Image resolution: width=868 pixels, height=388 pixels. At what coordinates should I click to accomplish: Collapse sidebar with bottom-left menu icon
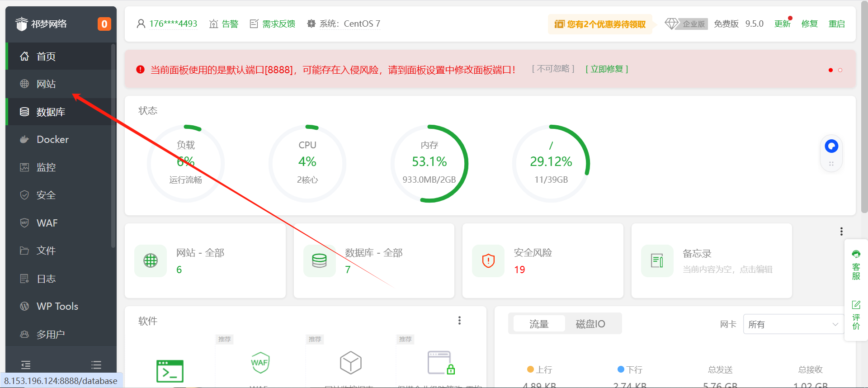click(26, 364)
